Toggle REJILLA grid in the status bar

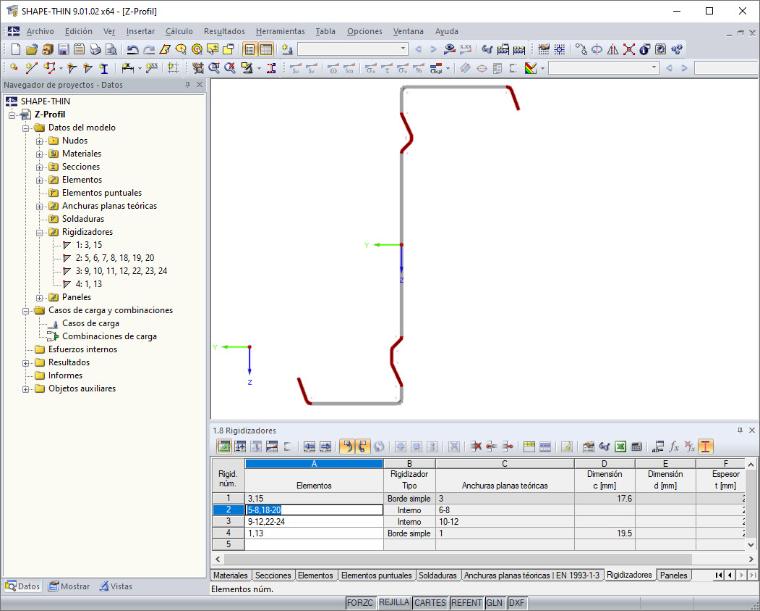click(394, 602)
